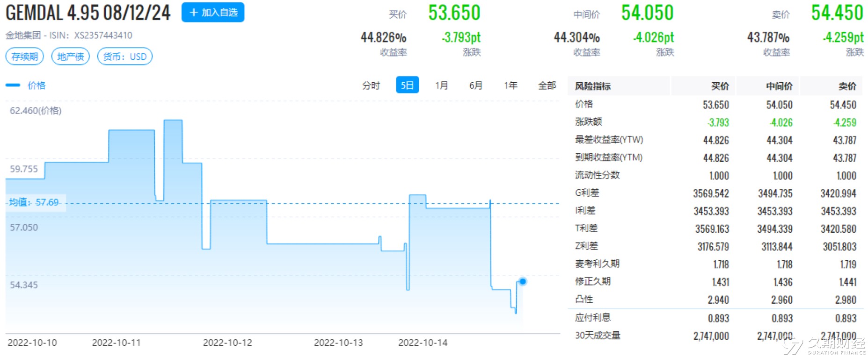Click the 加入自选 add-to-watchlist button
This screenshot has height=357, width=868.
click(x=213, y=12)
